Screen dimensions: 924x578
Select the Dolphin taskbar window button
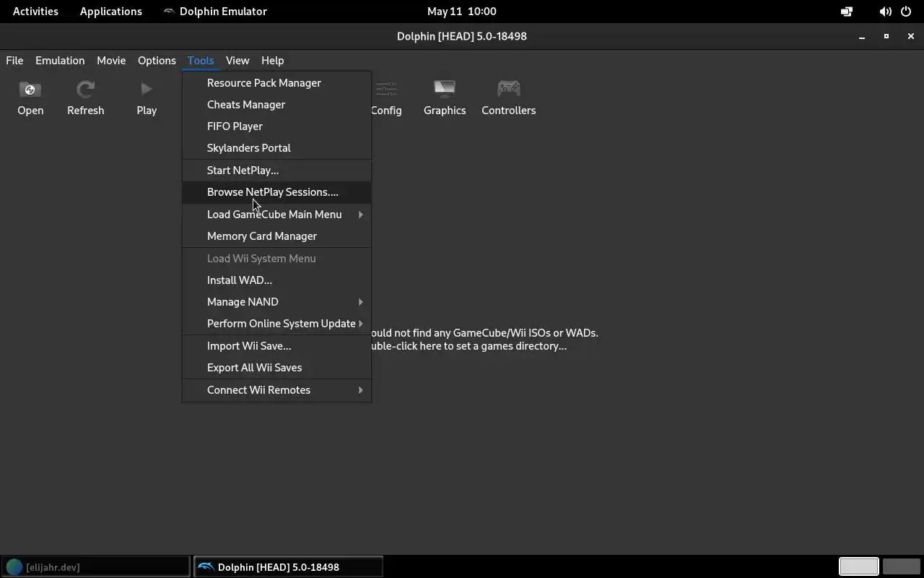288,567
